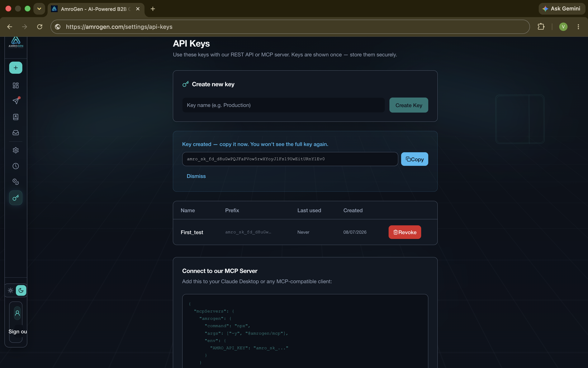Click the generated API key field

point(290,159)
